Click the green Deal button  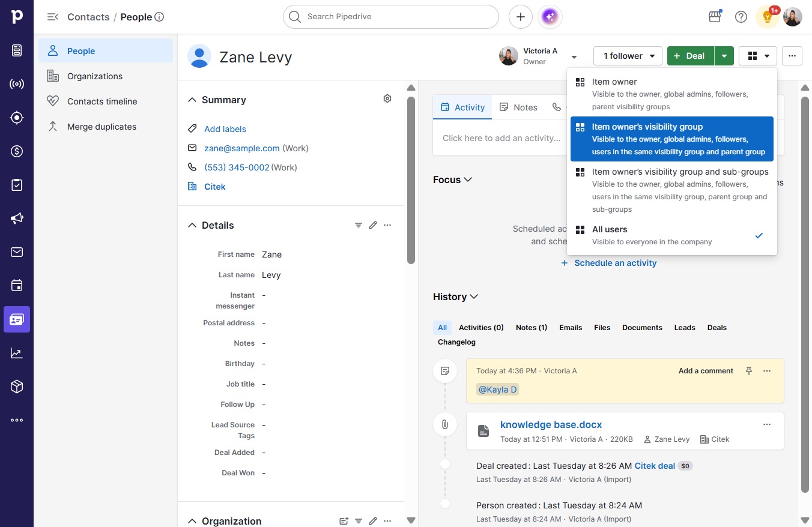coord(691,56)
